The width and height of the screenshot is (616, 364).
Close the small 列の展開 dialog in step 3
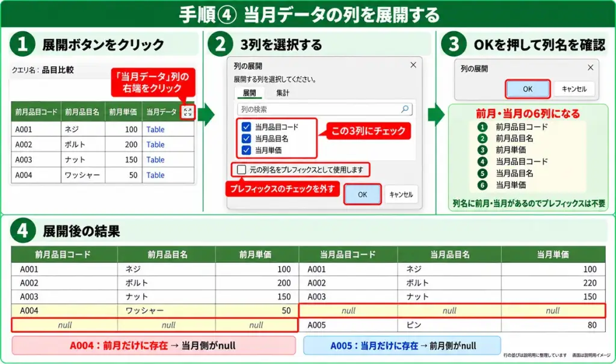pyautogui.click(x=591, y=67)
